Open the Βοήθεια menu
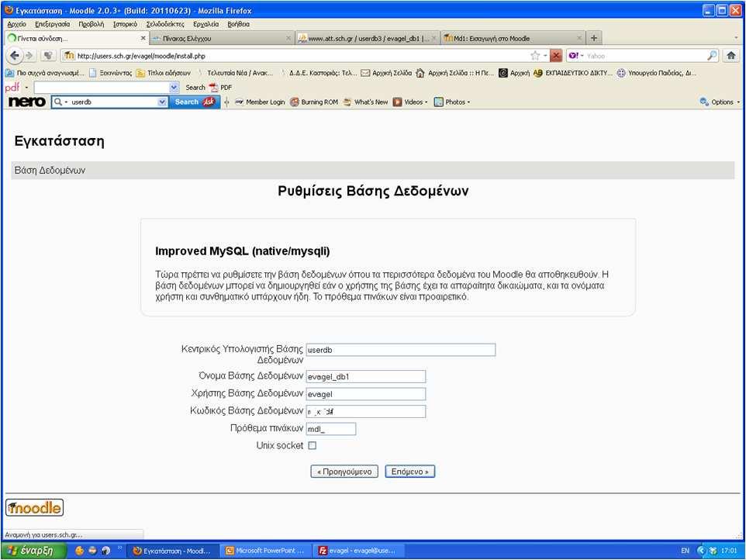Screen dimensions: 746x560 click(238, 24)
